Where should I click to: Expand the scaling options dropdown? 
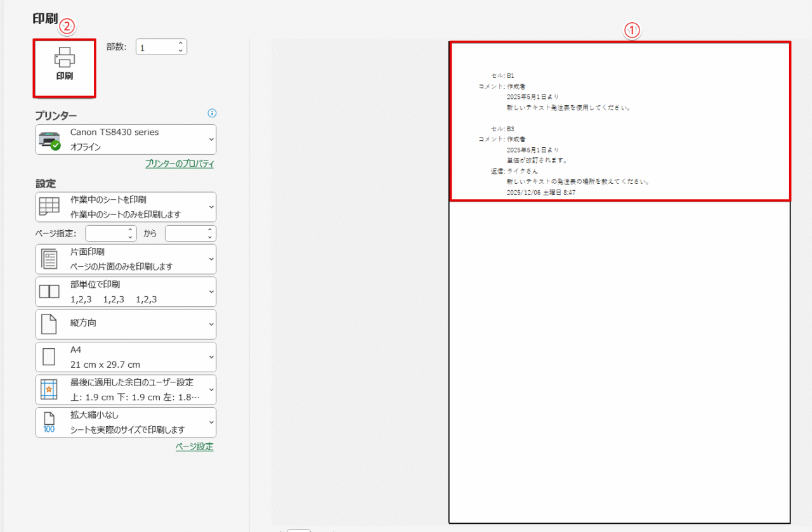coord(211,422)
